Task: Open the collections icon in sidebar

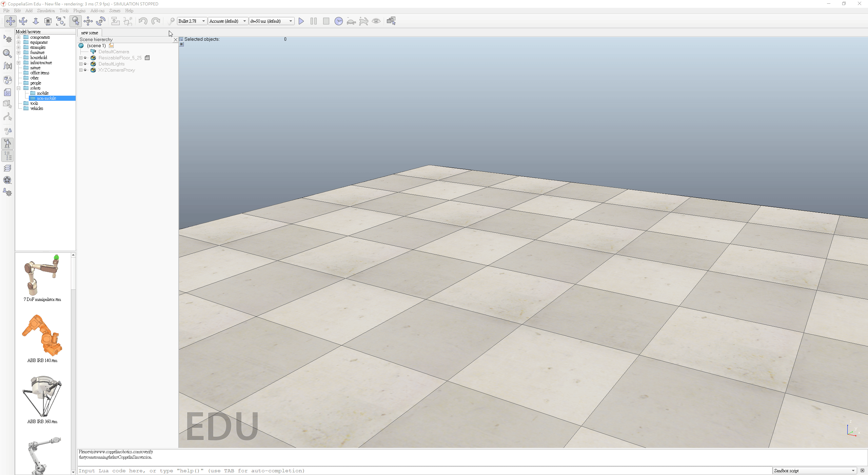Action: pyautogui.click(x=7, y=80)
